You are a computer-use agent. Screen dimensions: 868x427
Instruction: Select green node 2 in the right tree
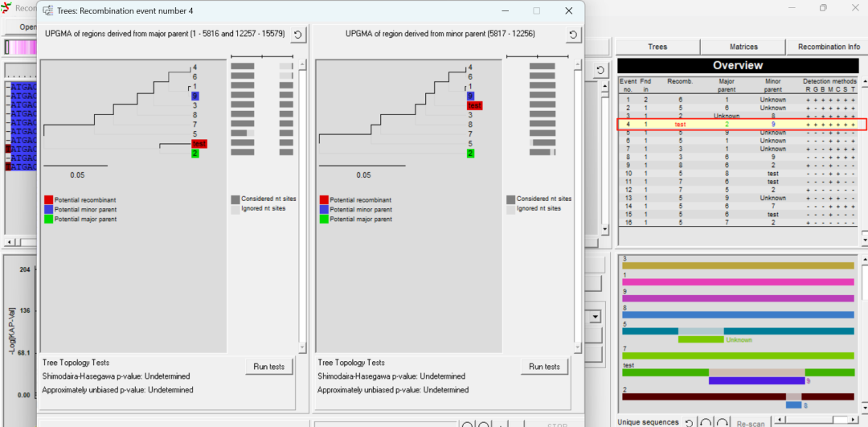point(469,153)
